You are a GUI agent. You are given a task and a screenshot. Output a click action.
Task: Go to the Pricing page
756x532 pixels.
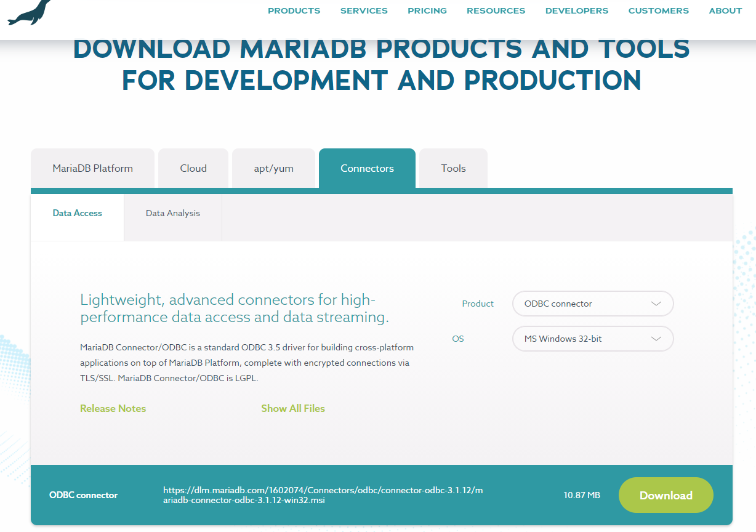click(x=427, y=10)
